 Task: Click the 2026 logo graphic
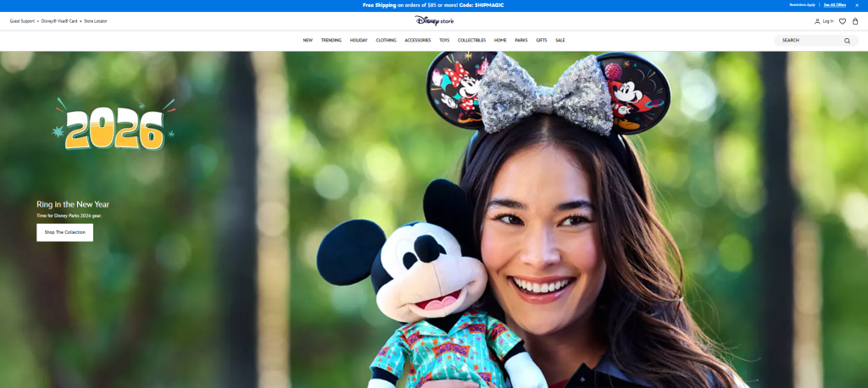click(x=114, y=125)
